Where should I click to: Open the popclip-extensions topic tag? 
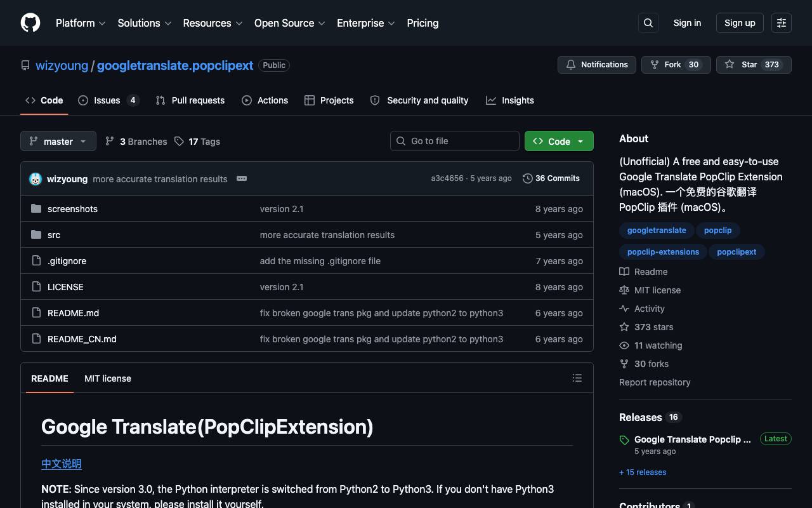pos(663,252)
